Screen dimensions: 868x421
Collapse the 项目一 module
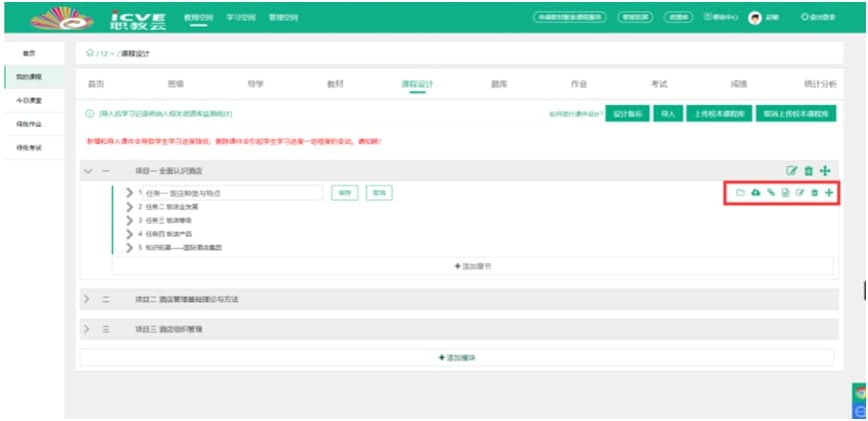88,171
